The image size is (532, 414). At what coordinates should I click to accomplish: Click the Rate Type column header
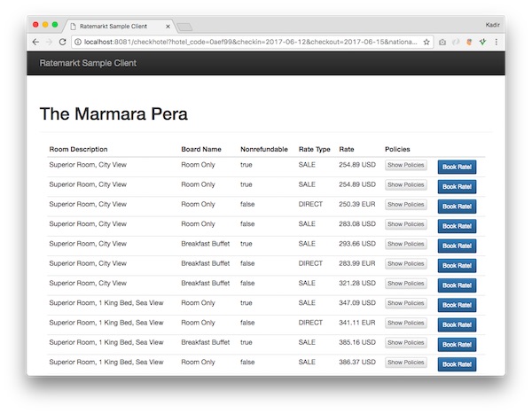[314, 149]
